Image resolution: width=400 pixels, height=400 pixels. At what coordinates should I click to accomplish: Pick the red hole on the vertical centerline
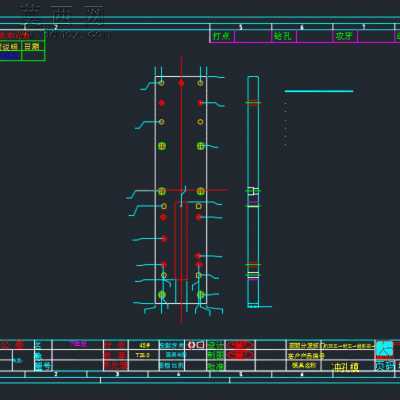[x=181, y=83]
